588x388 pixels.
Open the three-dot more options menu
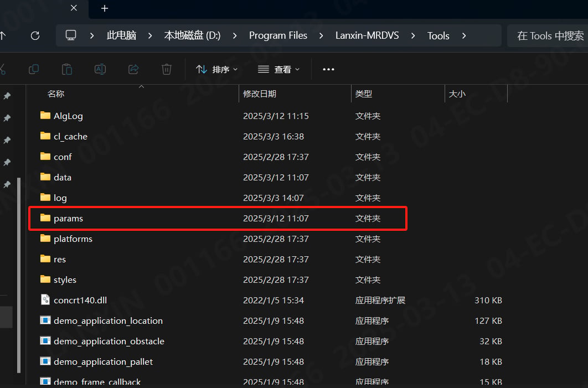coord(328,69)
